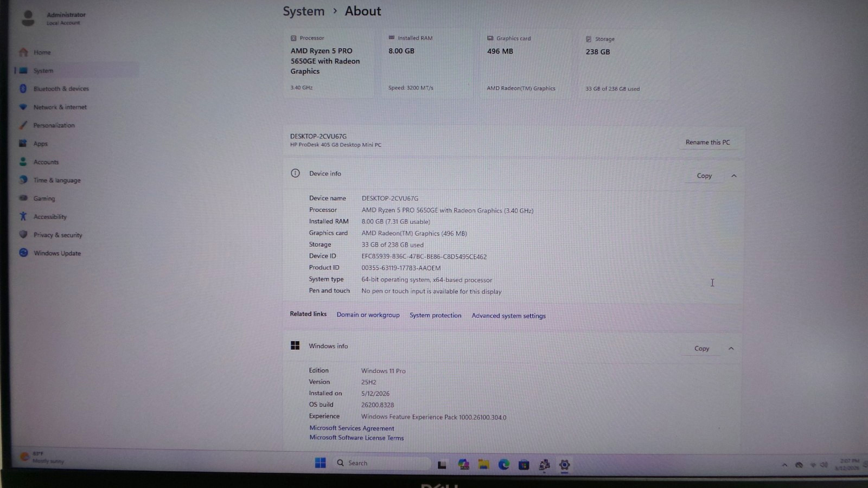The image size is (868, 488).
Task: Launch Microsoft Edge from taskbar
Action: (503, 464)
